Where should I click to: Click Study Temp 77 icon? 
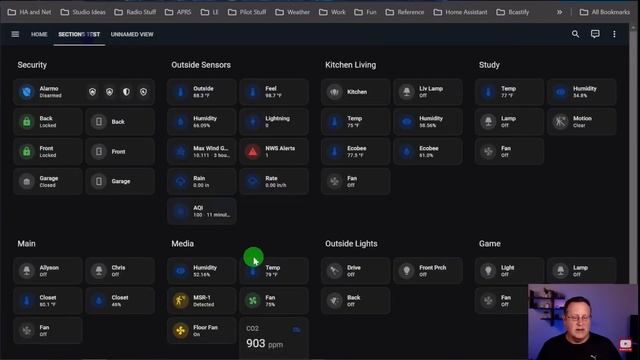point(489,92)
